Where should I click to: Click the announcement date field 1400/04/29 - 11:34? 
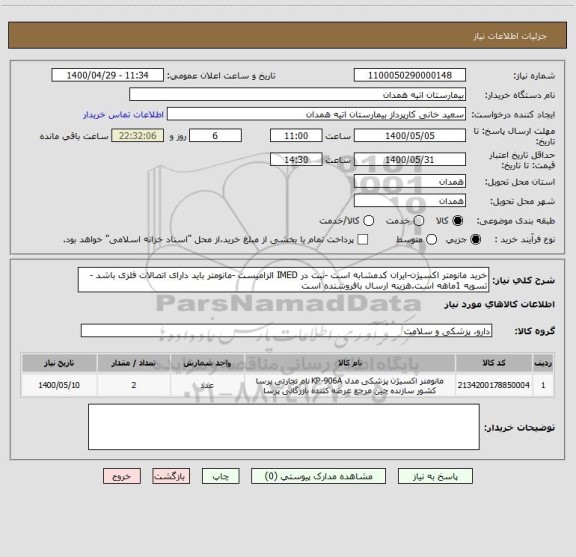(107, 75)
